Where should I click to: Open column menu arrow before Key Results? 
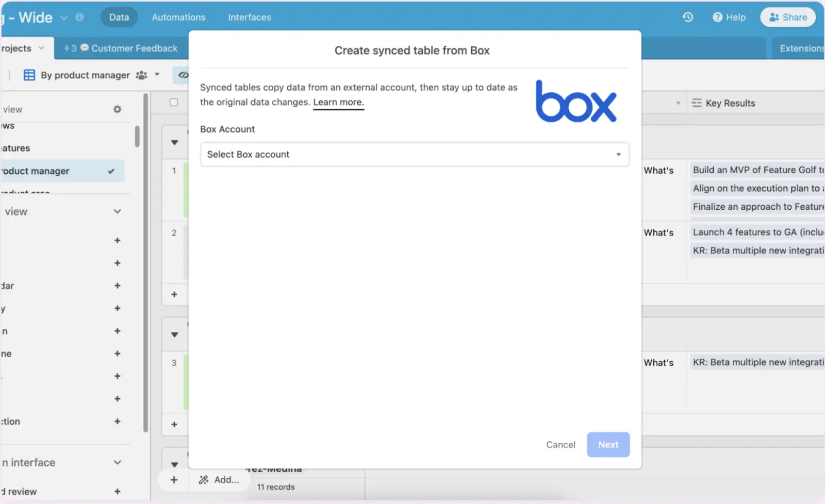pos(678,103)
